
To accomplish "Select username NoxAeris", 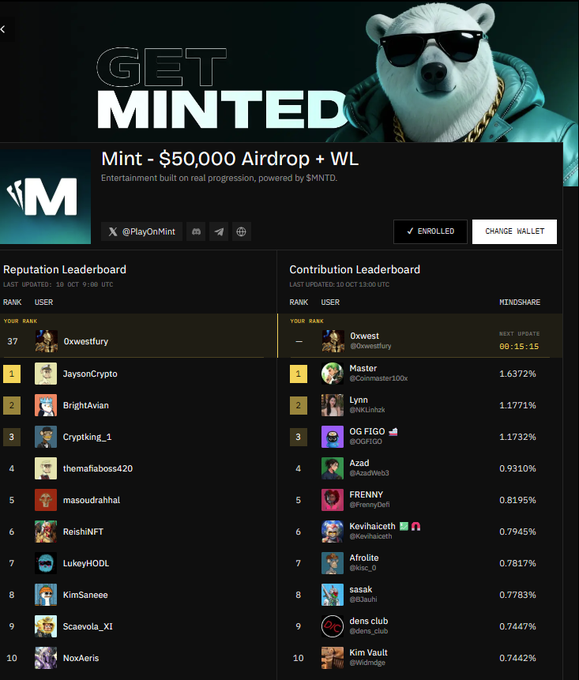I will [x=81, y=658].
